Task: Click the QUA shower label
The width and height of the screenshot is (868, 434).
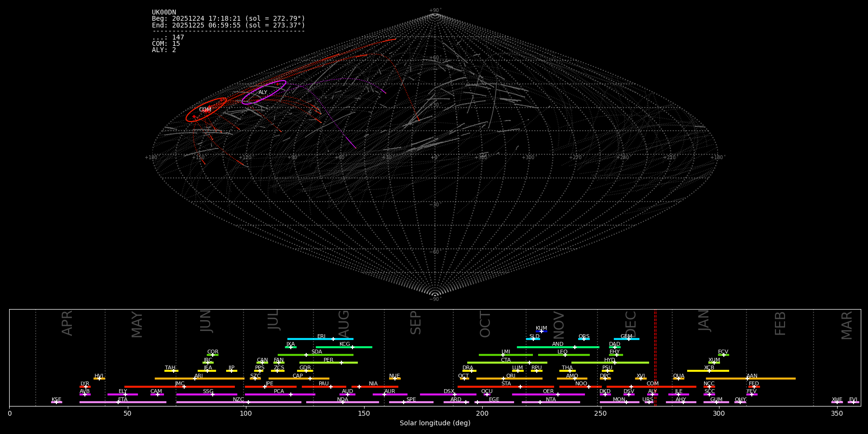Action: pyautogui.click(x=679, y=376)
